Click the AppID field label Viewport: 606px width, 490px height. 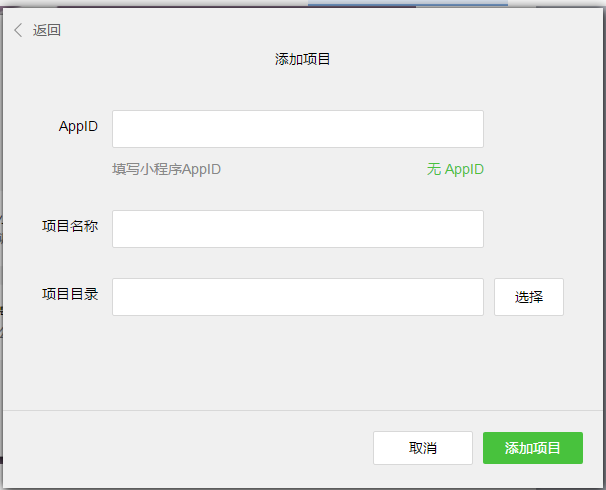tap(78, 126)
